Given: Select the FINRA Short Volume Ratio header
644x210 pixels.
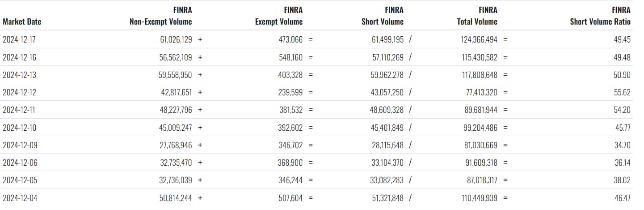Looking at the screenshot, I should tap(600, 16).
